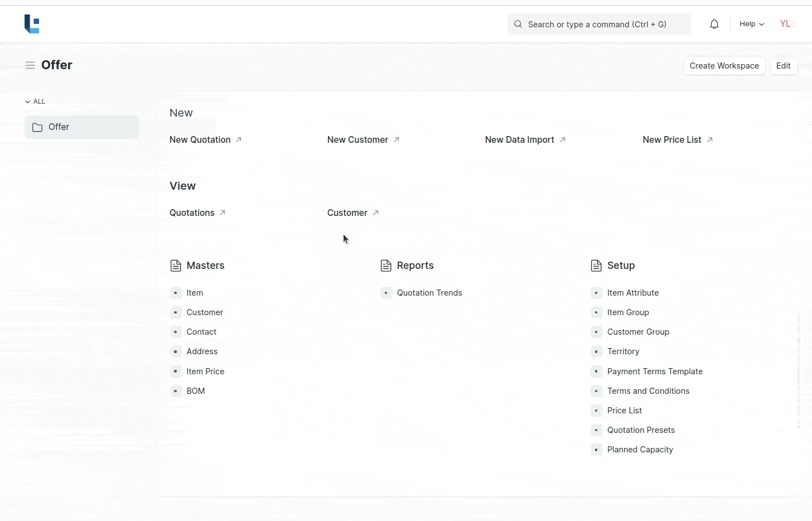Expand the Help dropdown menu
The width and height of the screenshot is (812, 521).
pos(751,24)
